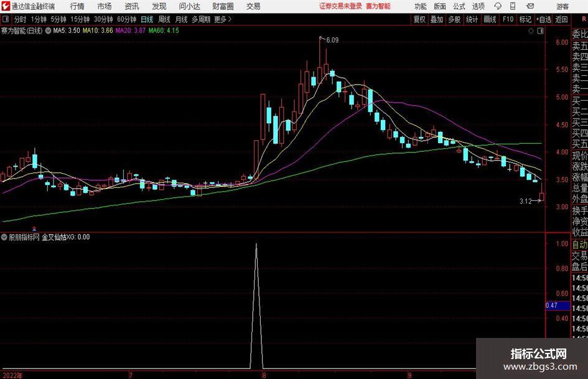The image size is (588, 379).
Task: Click the 赛为智能 stock name in title bar
Action: (378, 6)
